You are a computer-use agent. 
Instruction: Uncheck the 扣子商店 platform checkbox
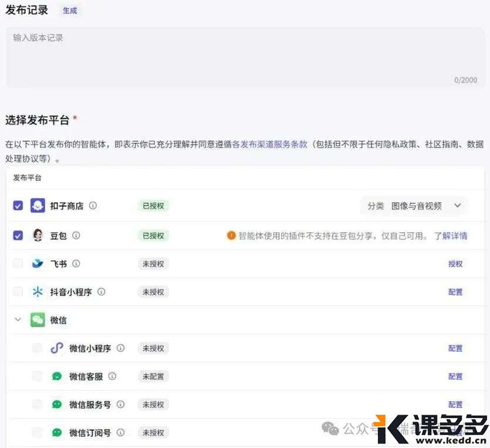pyautogui.click(x=18, y=206)
